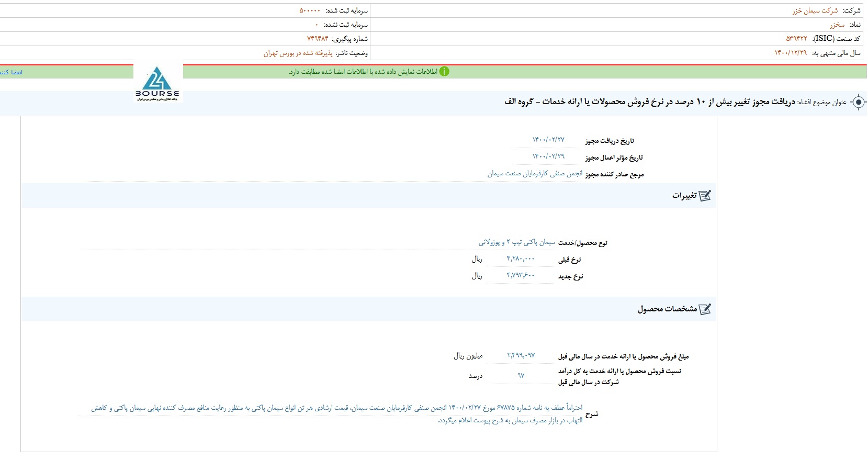Click the شرح description text
The width and height of the screenshot is (868, 460).
[337, 414]
